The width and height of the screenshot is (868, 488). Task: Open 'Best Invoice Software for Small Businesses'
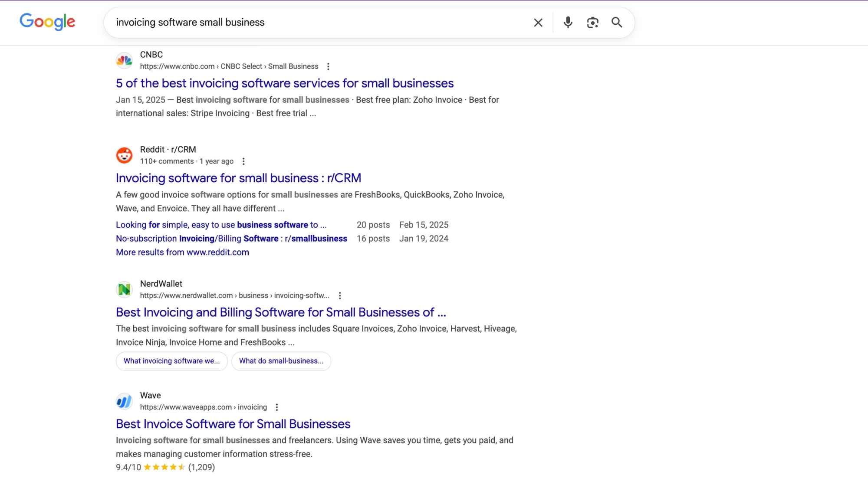[233, 424]
